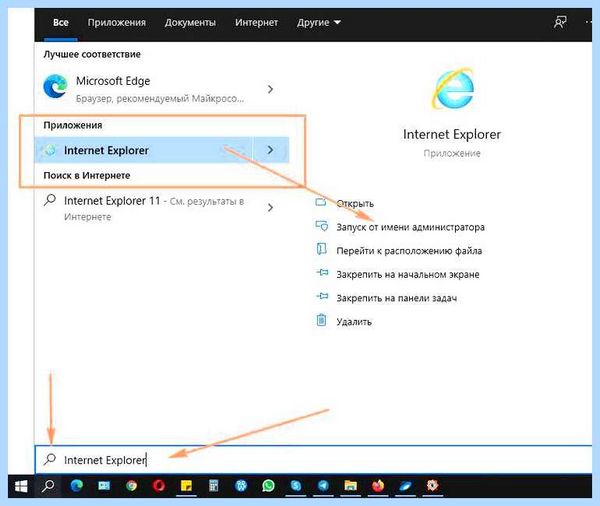Choose Перейти к расположению файла

[x=409, y=251]
